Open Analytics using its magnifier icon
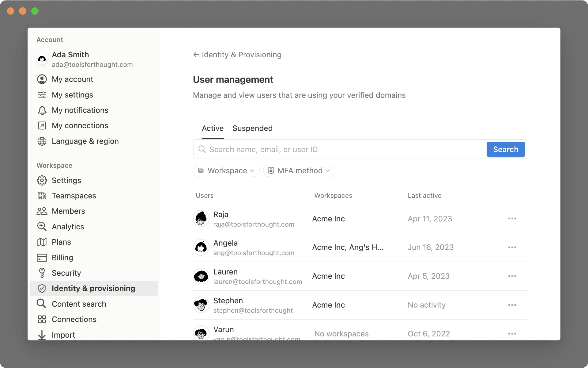 point(42,226)
